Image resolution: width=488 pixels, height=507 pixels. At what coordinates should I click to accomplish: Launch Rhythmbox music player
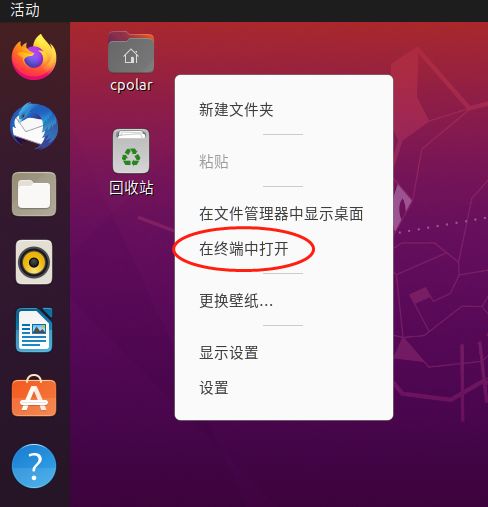pyautogui.click(x=34, y=262)
